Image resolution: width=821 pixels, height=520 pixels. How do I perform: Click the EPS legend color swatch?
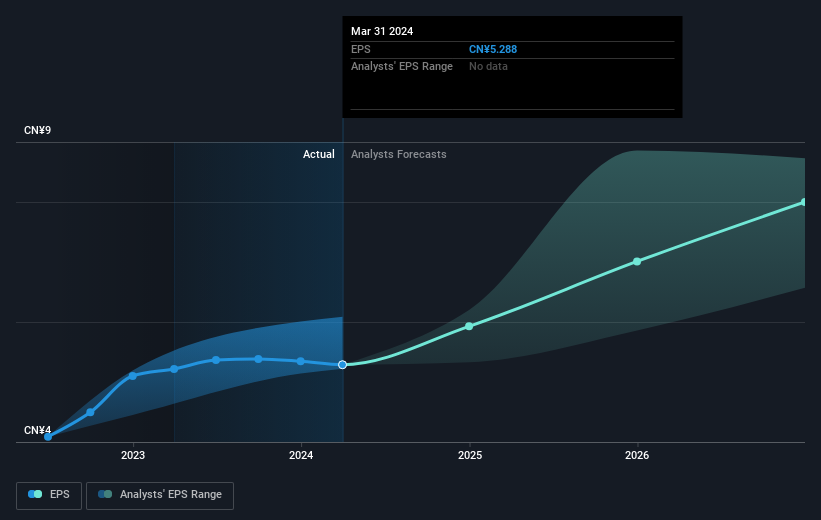point(35,494)
